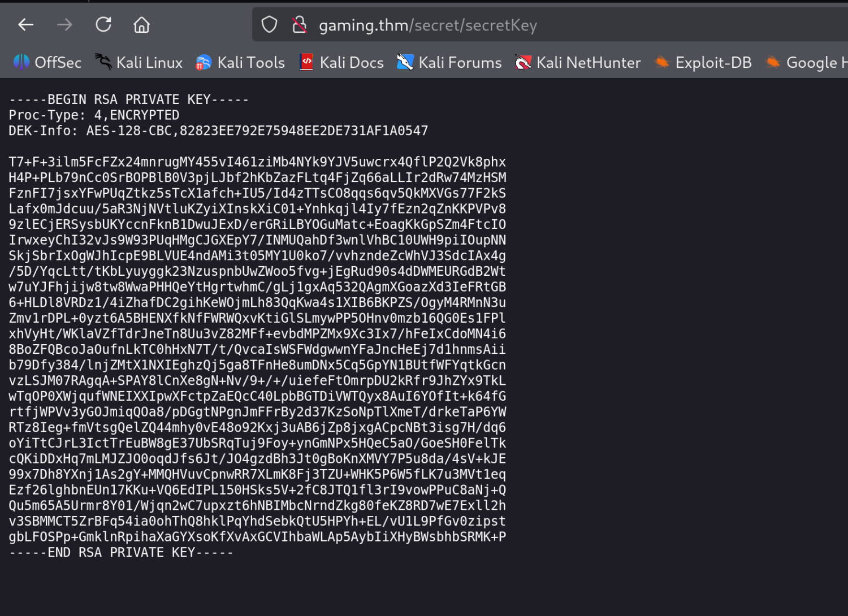Screen dimensions: 848x616
Task: Click the browser back arrow
Action: pos(26,25)
